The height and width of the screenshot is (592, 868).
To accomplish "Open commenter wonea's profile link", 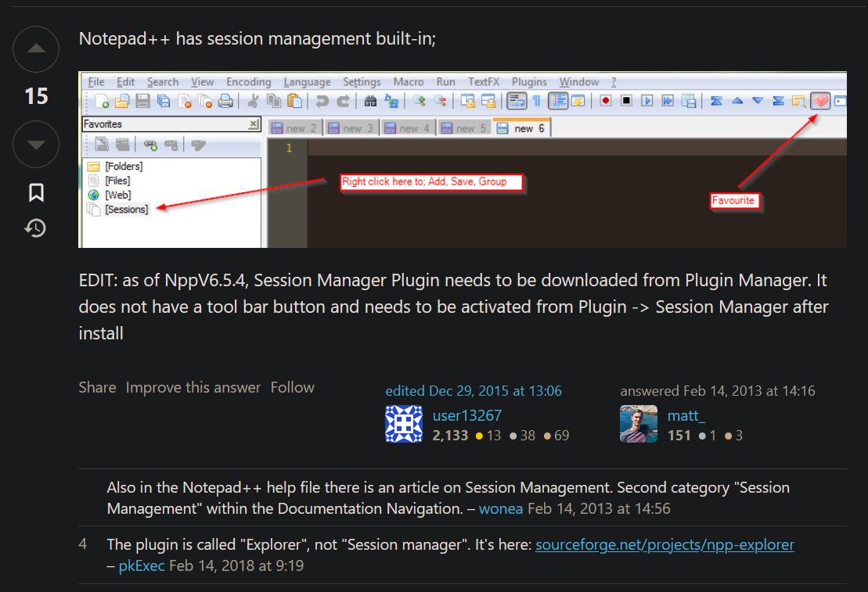I will click(500, 508).
